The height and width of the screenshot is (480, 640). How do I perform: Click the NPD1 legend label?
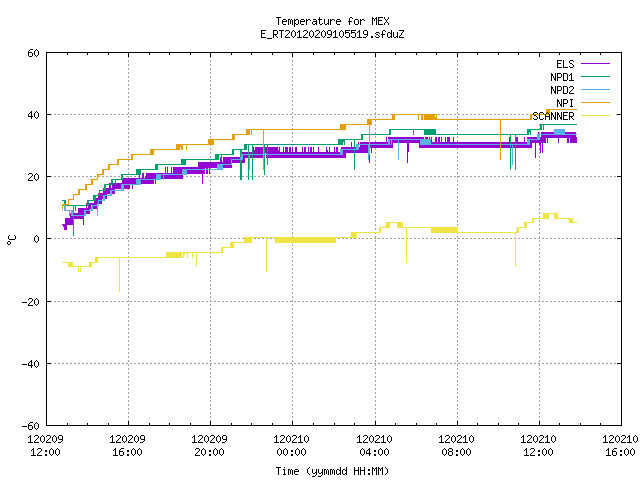point(562,77)
